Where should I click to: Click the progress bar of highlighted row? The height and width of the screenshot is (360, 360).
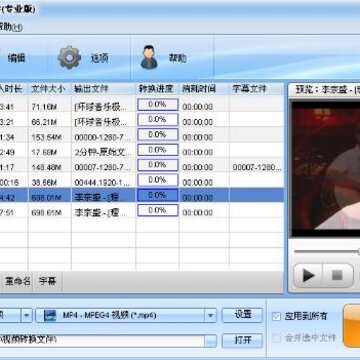[157, 195]
